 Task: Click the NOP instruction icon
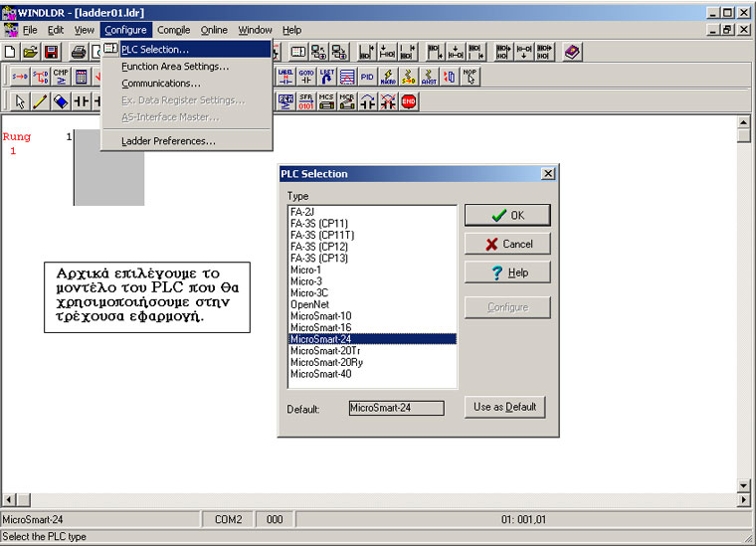[471, 77]
